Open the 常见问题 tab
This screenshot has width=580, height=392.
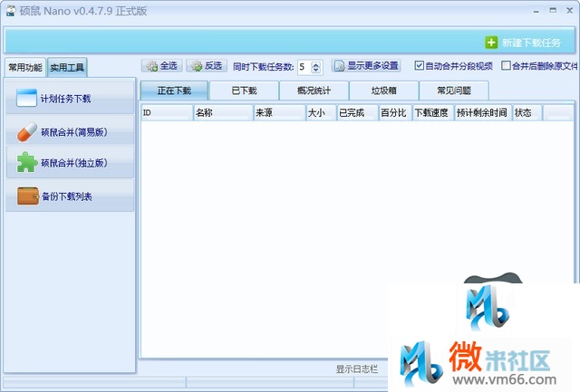point(454,91)
